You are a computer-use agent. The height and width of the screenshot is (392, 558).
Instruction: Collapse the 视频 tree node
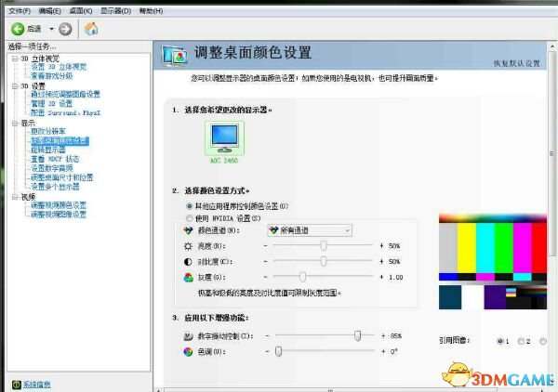click(15, 197)
